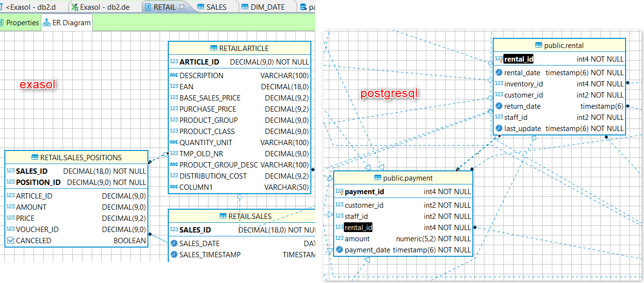The width and height of the screenshot is (644, 283).
Task: Select the rental_date timestamp icon in public.rental
Action: (498, 72)
